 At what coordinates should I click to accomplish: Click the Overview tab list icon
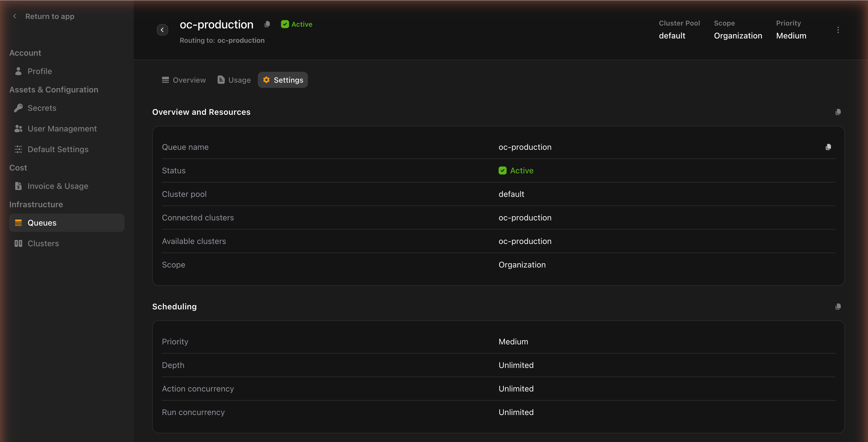165,80
